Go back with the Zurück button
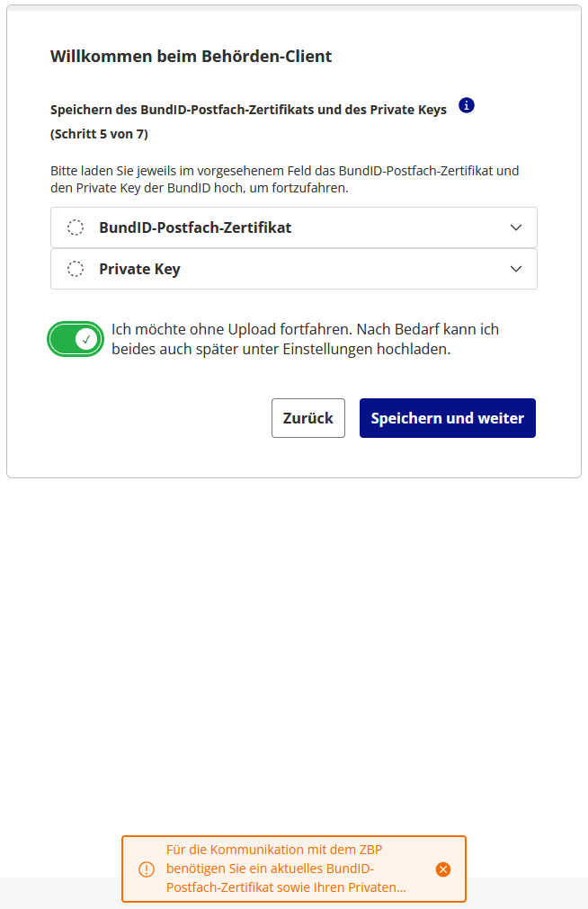The width and height of the screenshot is (588, 909). click(x=307, y=418)
